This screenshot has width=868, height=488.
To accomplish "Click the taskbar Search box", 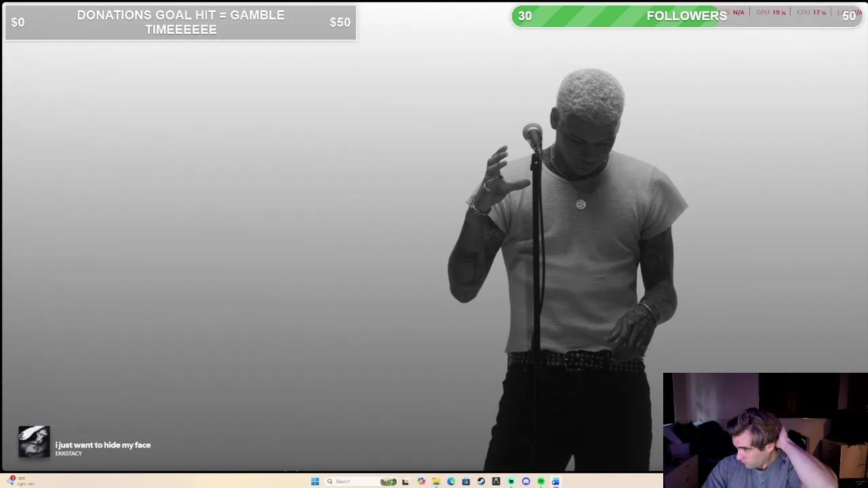I will click(361, 481).
